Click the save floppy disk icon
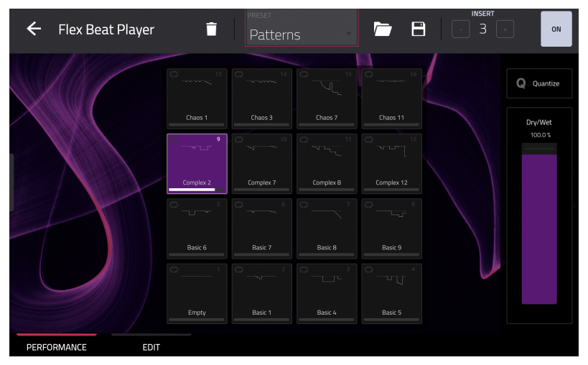588x365 pixels. click(418, 29)
